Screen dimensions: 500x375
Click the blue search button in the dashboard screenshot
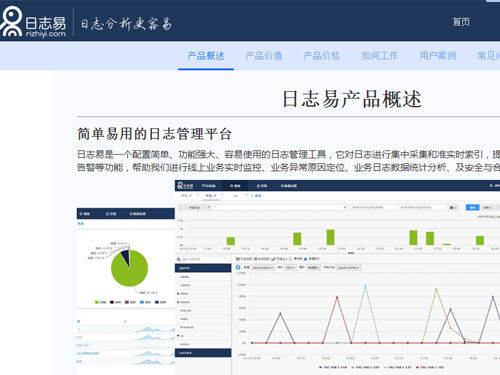pyautogui.click(x=472, y=208)
